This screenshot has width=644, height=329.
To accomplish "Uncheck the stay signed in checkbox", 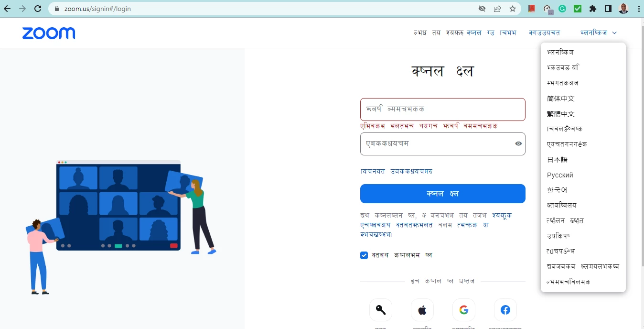I will click(x=364, y=255).
